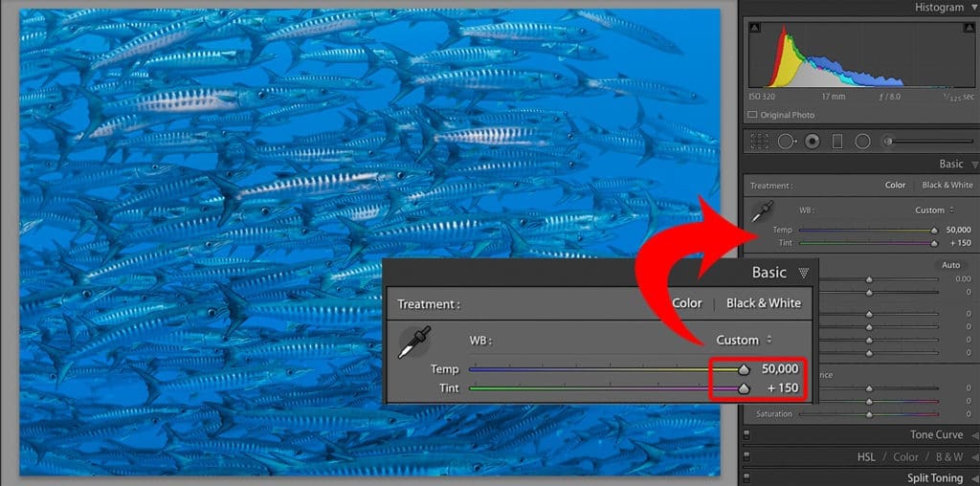Select the Crop Overlay tool
980x486 pixels.
759,142
